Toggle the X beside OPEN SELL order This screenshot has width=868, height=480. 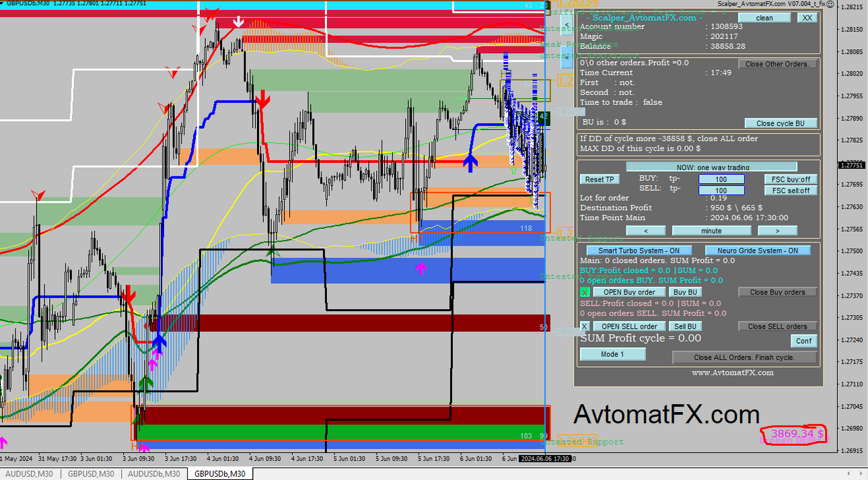(x=585, y=327)
